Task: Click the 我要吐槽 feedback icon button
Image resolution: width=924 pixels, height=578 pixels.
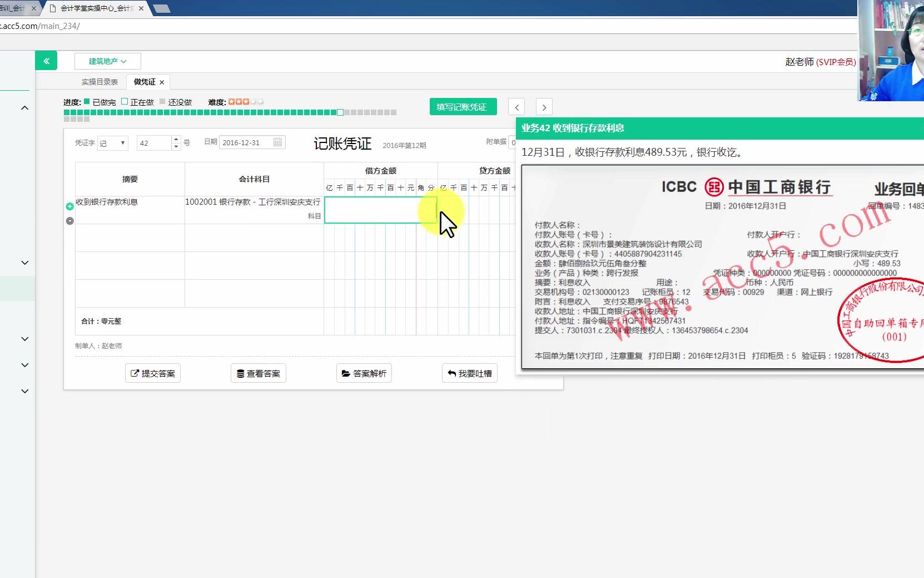Action: point(469,373)
